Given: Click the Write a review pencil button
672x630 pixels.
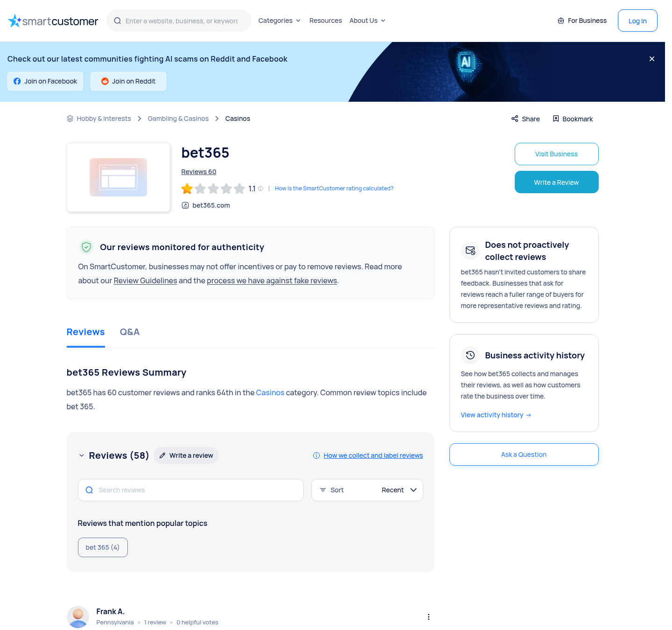Looking at the screenshot, I should coord(186,455).
